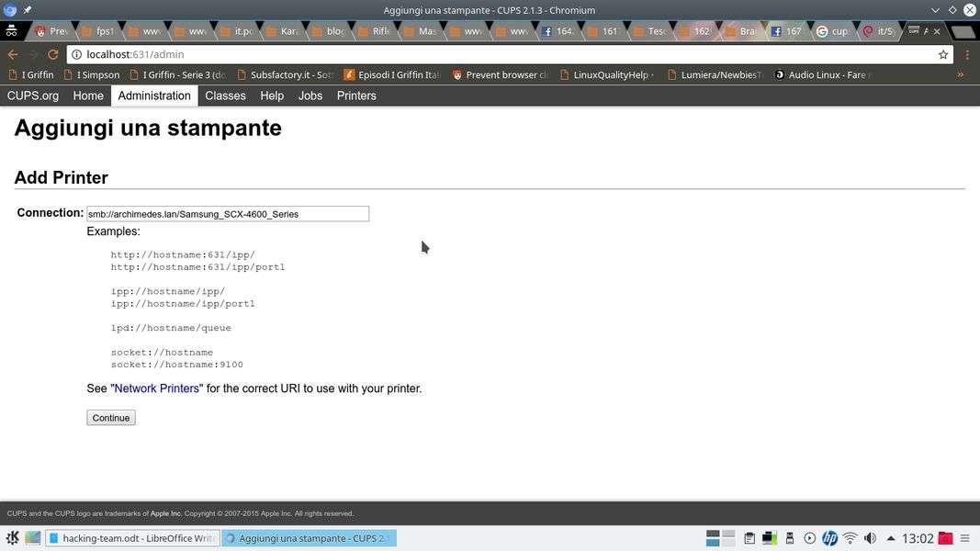Follow the Network Printers link

[156, 388]
